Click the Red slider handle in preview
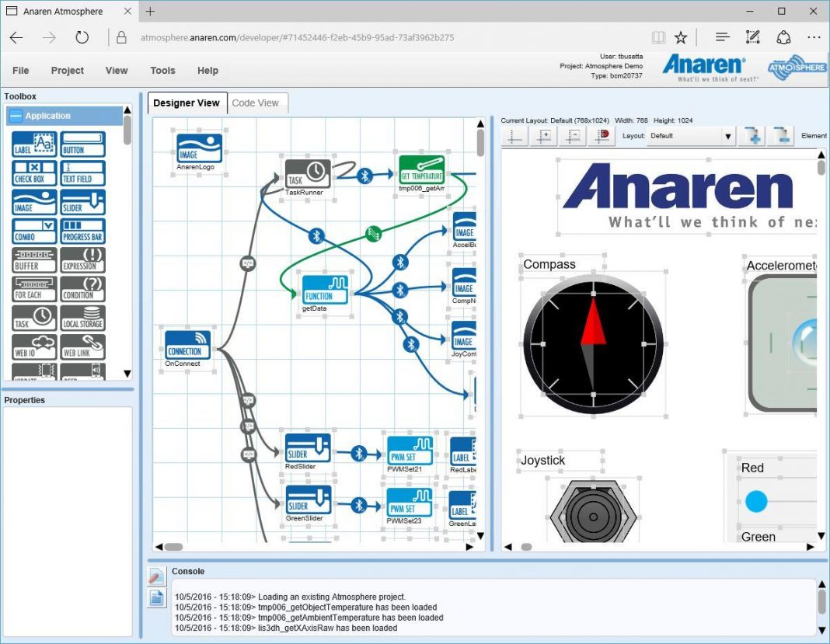This screenshot has height=644, width=830. click(x=756, y=501)
